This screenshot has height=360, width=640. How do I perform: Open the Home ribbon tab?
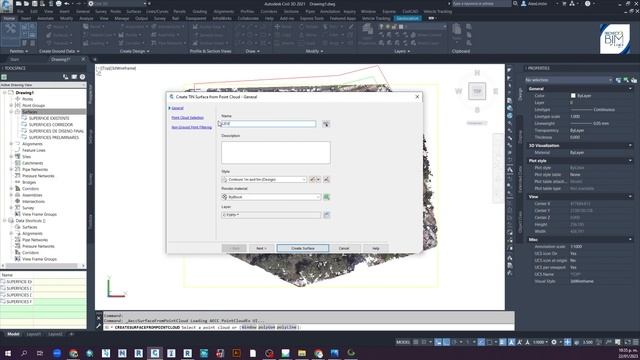9,18
